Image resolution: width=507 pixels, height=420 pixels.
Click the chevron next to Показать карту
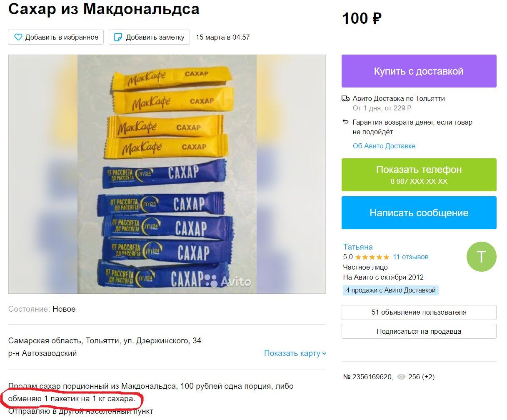tap(324, 354)
